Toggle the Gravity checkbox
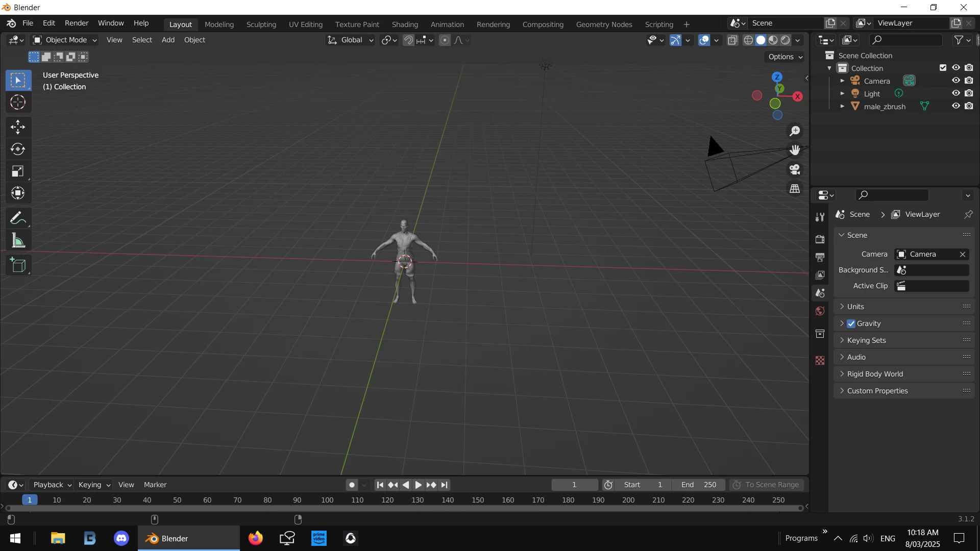The width and height of the screenshot is (980, 551). 851,323
